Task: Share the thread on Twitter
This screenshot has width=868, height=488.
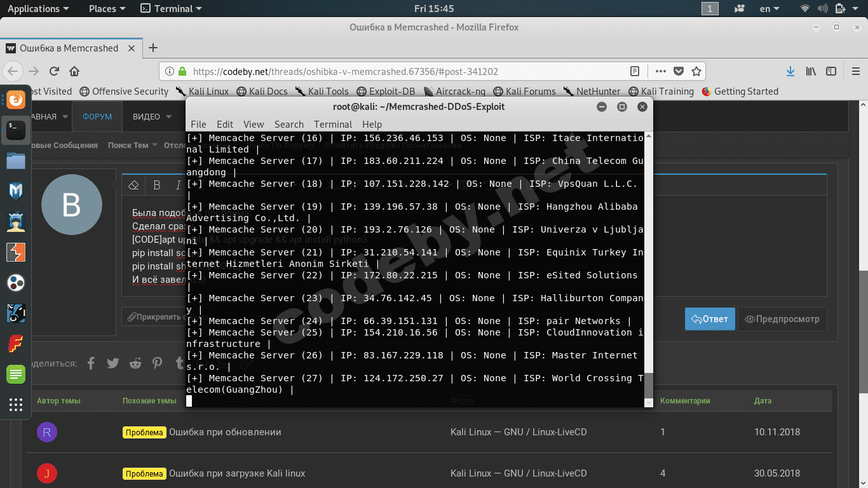Action: 113,363
